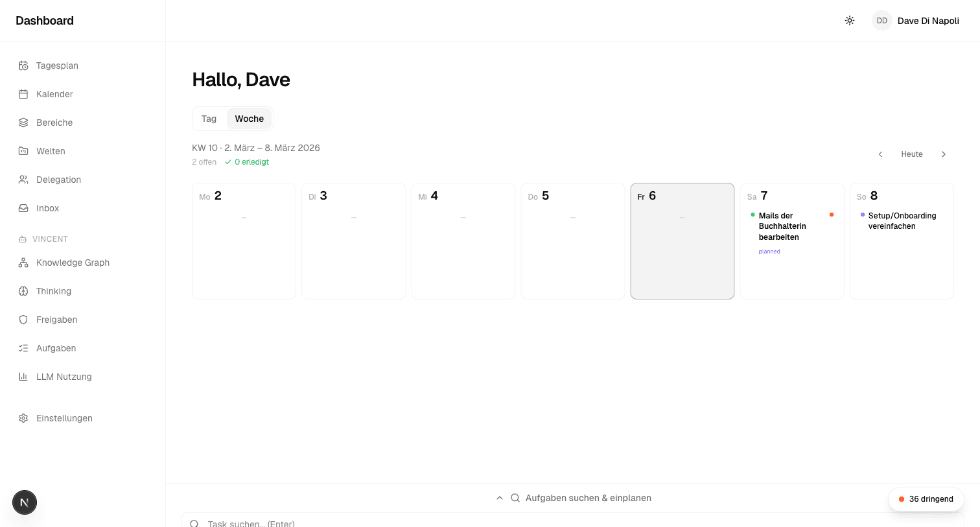
Task: Toggle the light/dark theme sun icon
Action: pos(850,21)
